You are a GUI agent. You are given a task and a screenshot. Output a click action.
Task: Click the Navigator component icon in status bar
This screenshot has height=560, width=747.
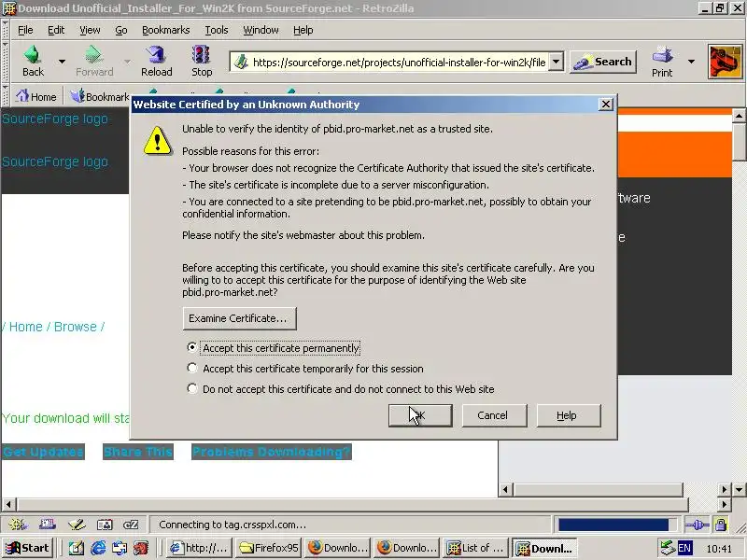pyautogui.click(x=18, y=525)
